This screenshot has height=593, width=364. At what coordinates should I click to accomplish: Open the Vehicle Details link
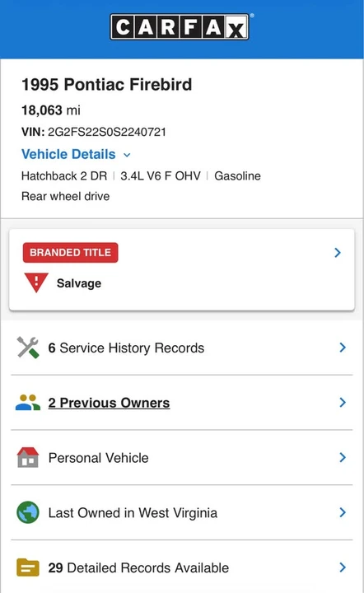tap(68, 154)
